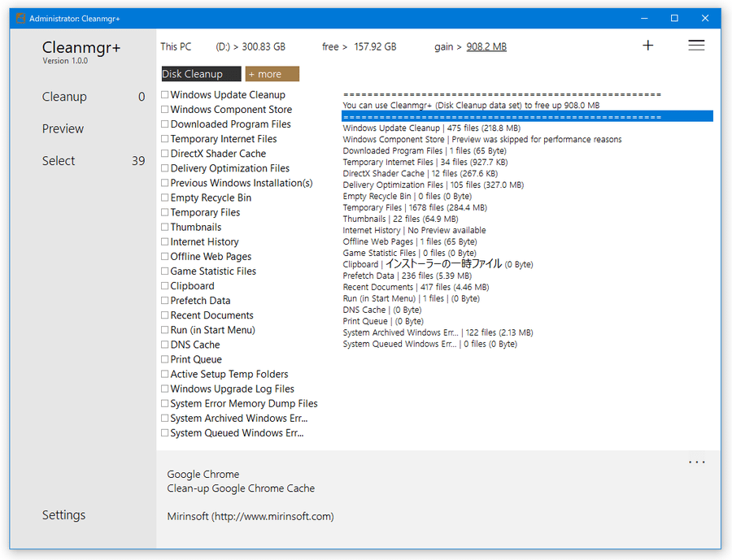Open Settings in the sidebar
Viewport: 732px width, 560px height.
(x=64, y=515)
